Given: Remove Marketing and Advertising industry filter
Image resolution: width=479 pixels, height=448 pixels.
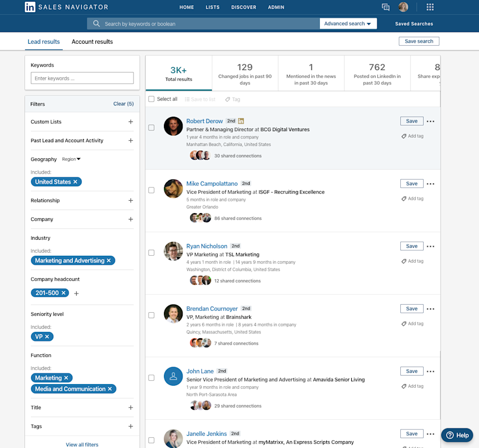Looking at the screenshot, I should [x=109, y=260].
